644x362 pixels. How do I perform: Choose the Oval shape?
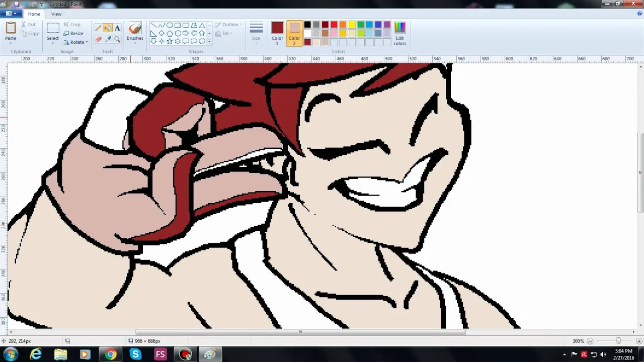tap(170, 25)
